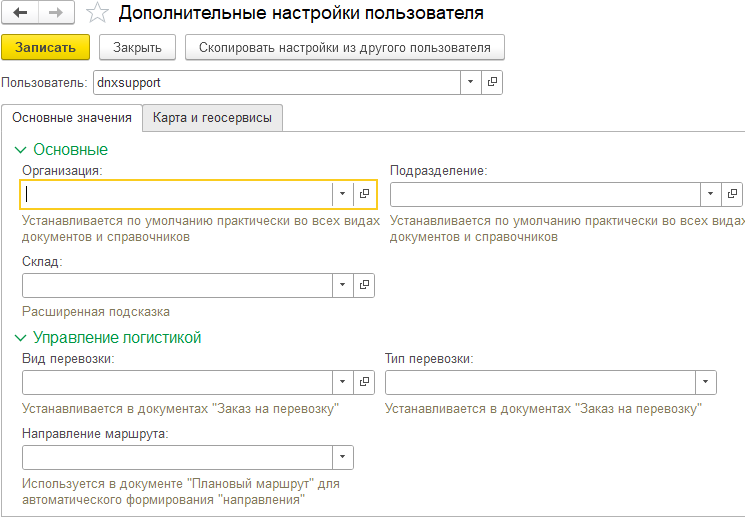Click into the Направление маршрута input field
Screen dimensions: 745x517
(177, 457)
